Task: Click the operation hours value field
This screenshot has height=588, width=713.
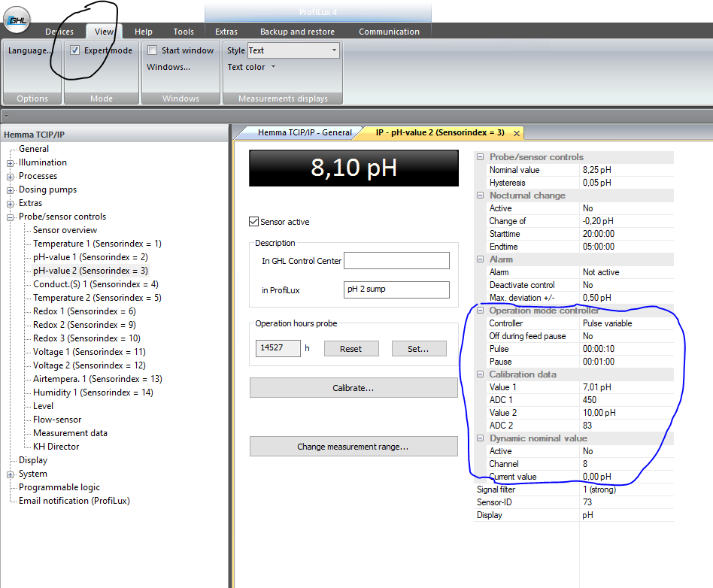Action: (x=278, y=348)
